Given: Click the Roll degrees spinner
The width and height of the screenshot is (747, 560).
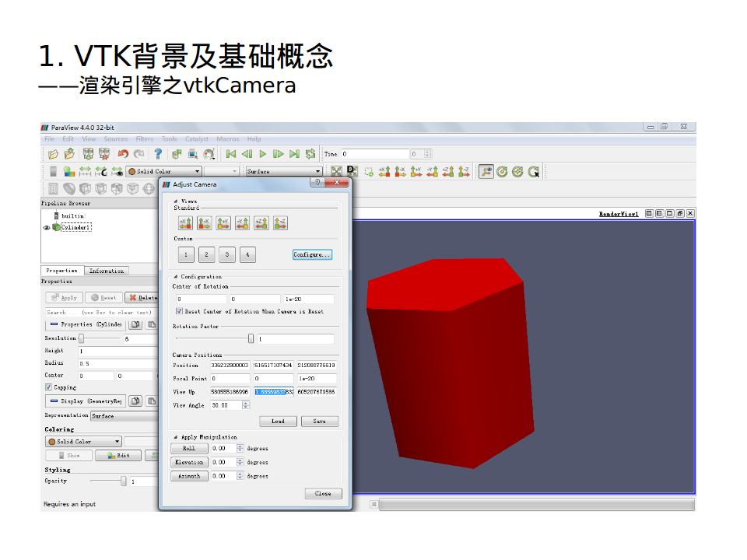Looking at the screenshot, I should [x=240, y=449].
